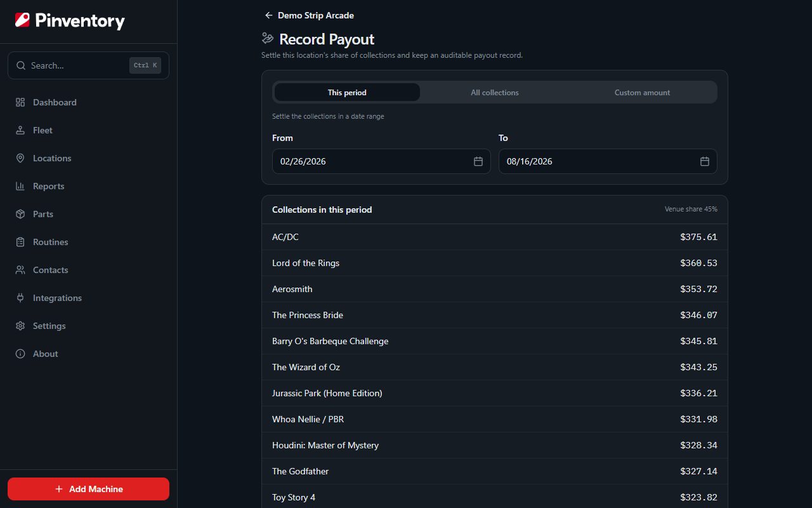Click the $331.98 amount
Image resolution: width=812 pixels, height=508 pixels.
[698, 419]
